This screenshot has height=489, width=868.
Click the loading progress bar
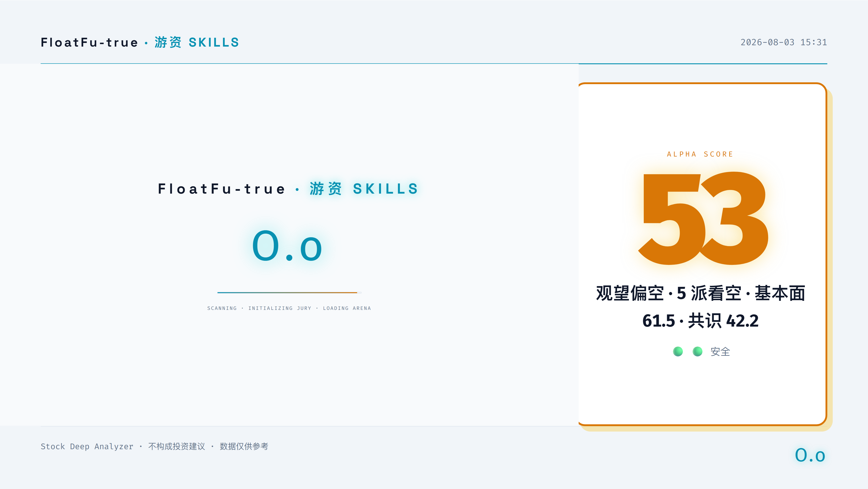[x=289, y=292]
